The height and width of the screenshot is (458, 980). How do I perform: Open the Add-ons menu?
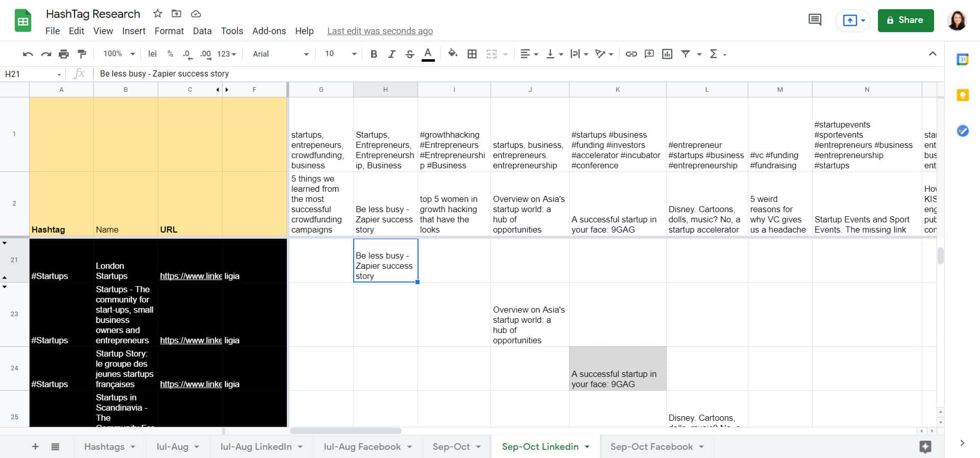(x=269, y=31)
